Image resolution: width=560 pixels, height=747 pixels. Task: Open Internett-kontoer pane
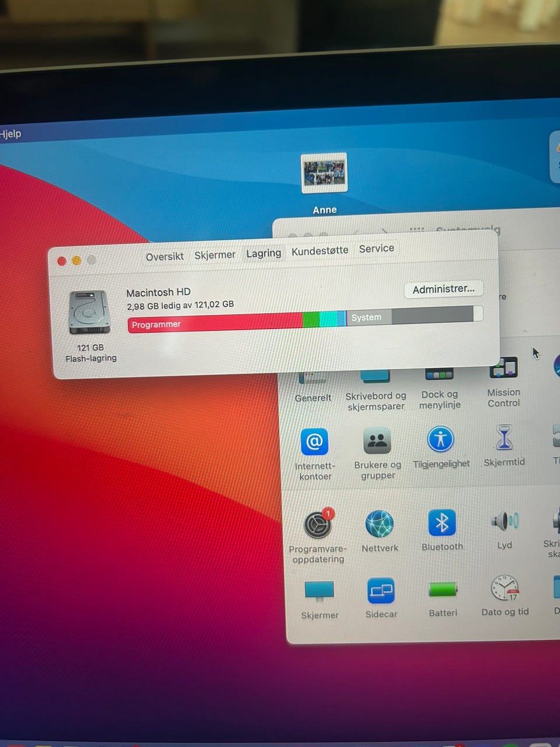click(x=315, y=454)
